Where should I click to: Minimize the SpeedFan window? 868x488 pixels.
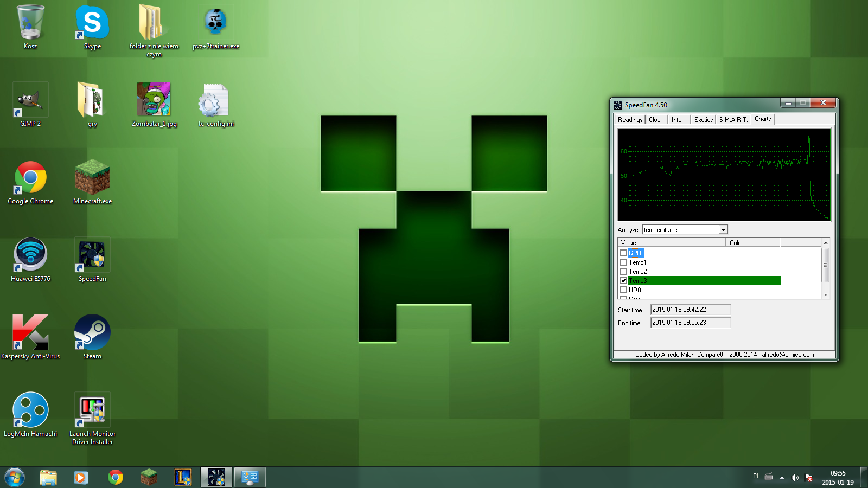pyautogui.click(x=788, y=102)
